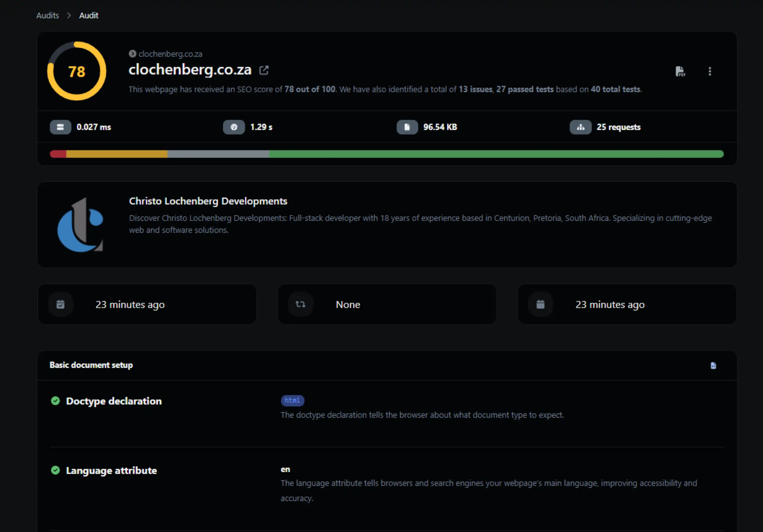This screenshot has height=532, width=763.
Task: Click the pass indicator beside Language attribute
Action: pyautogui.click(x=56, y=470)
